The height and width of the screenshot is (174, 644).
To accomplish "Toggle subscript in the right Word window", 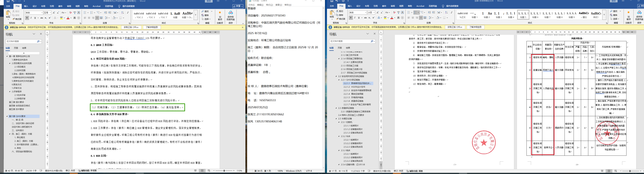I will 370,18.
